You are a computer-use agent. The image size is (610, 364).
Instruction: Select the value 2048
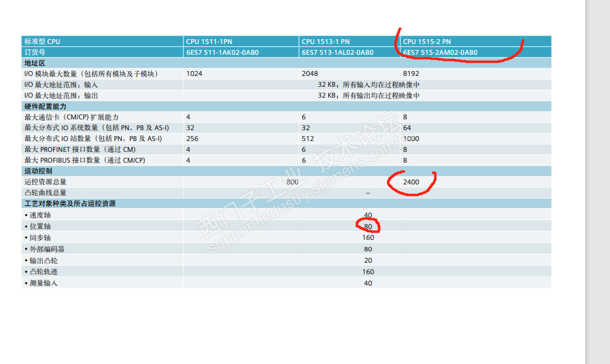pos(310,74)
